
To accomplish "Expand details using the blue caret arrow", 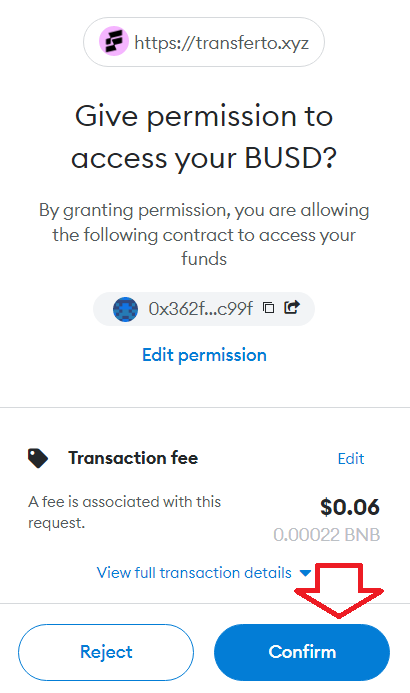I will tap(305, 573).
